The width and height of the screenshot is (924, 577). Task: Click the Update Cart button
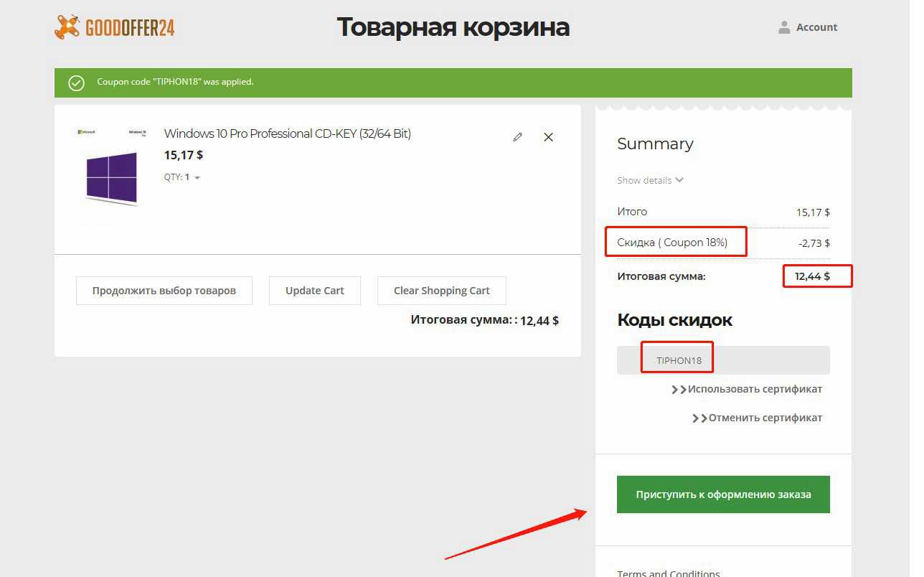point(315,291)
